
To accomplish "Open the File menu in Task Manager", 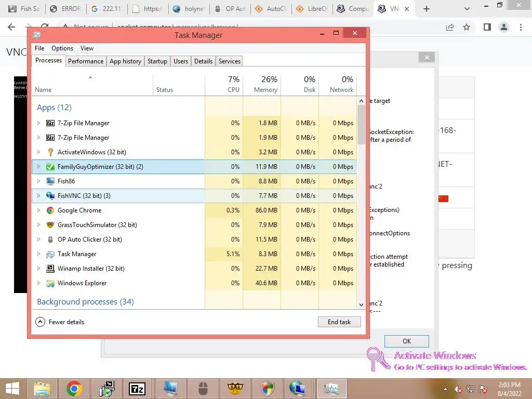I will pyautogui.click(x=39, y=48).
